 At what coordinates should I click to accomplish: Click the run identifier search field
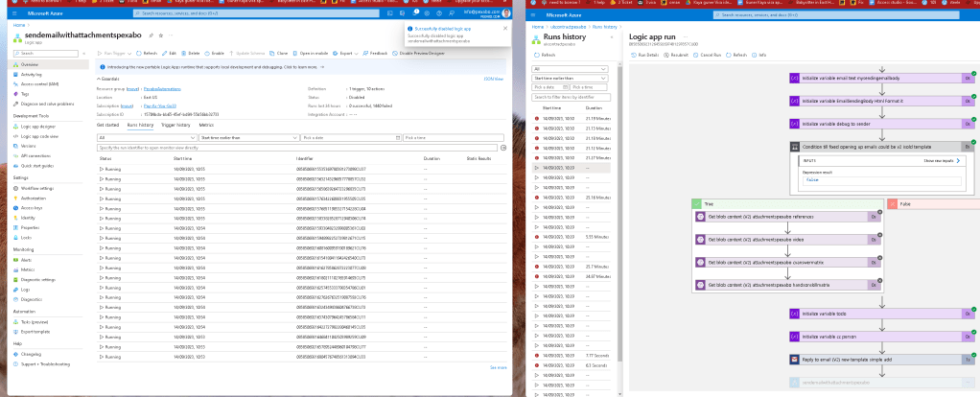(297, 148)
